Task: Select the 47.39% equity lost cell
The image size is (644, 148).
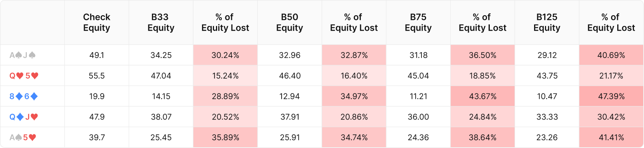Action: [x=611, y=96]
